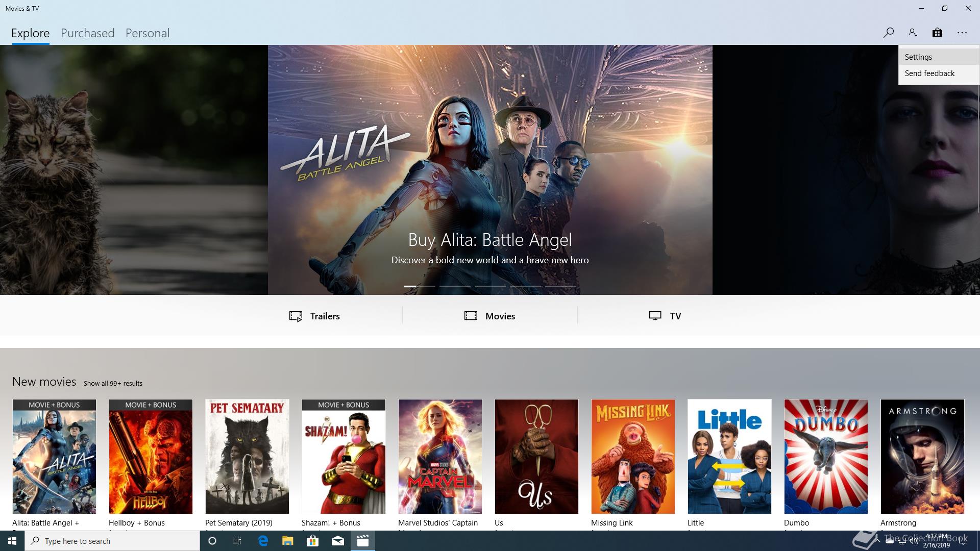Image resolution: width=980 pixels, height=551 pixels.
Task: Choose Send feedback in the menu
Action: (939, 73)
